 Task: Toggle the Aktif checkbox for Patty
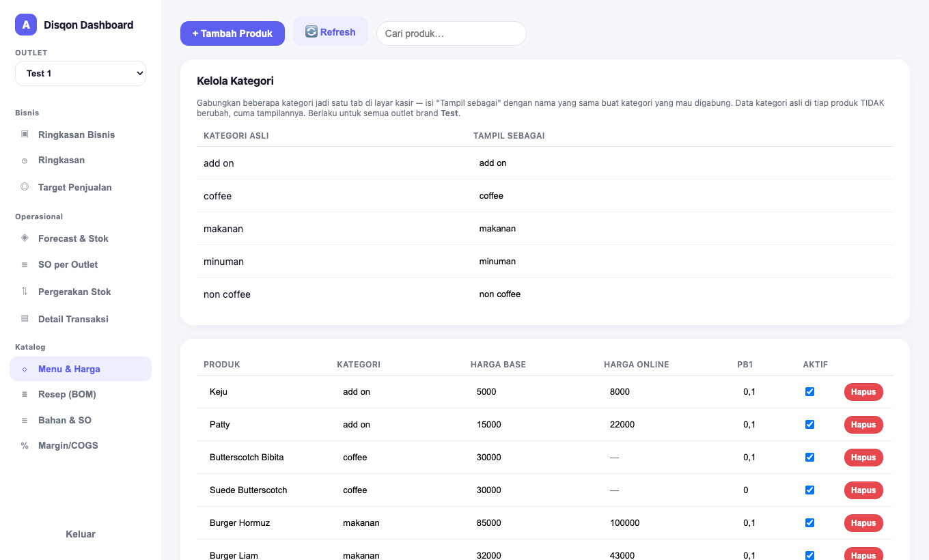[x=809, y=424]
